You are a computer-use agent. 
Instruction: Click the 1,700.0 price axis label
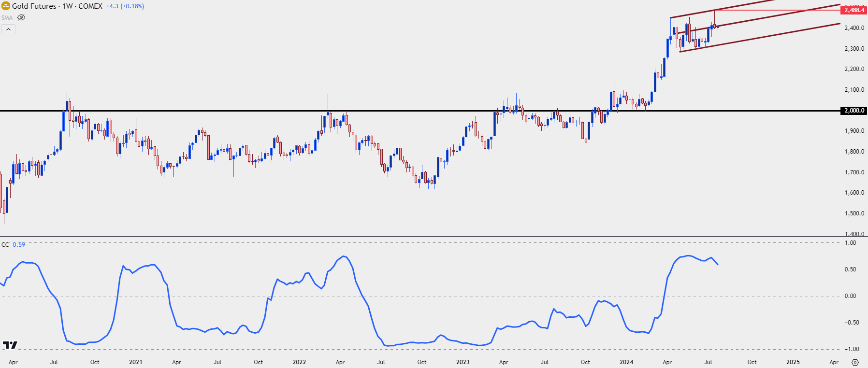point(854,172)
